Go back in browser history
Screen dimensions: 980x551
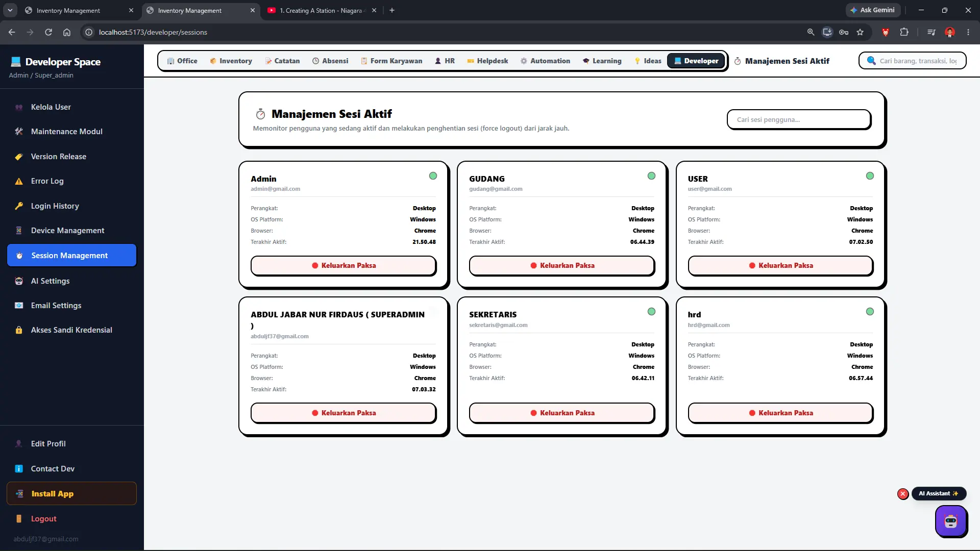tap(12, 32)
